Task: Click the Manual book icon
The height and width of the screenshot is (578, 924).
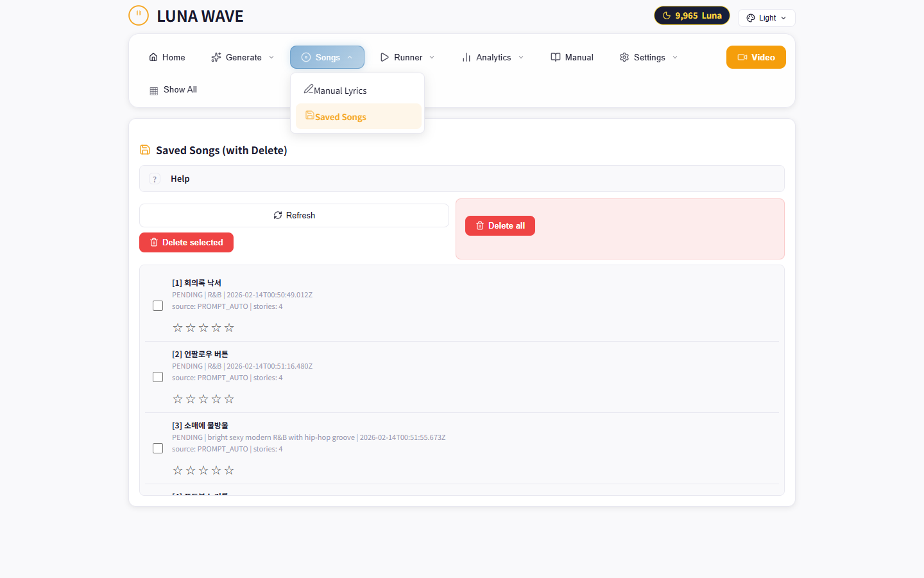Action: click(x=556, y=57)
